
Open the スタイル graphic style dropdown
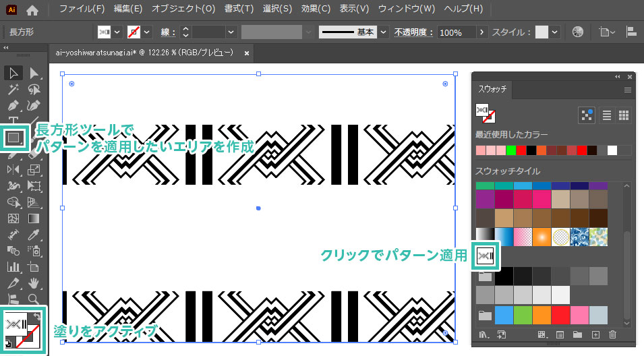pyautogui.click(x=555, y=32)
